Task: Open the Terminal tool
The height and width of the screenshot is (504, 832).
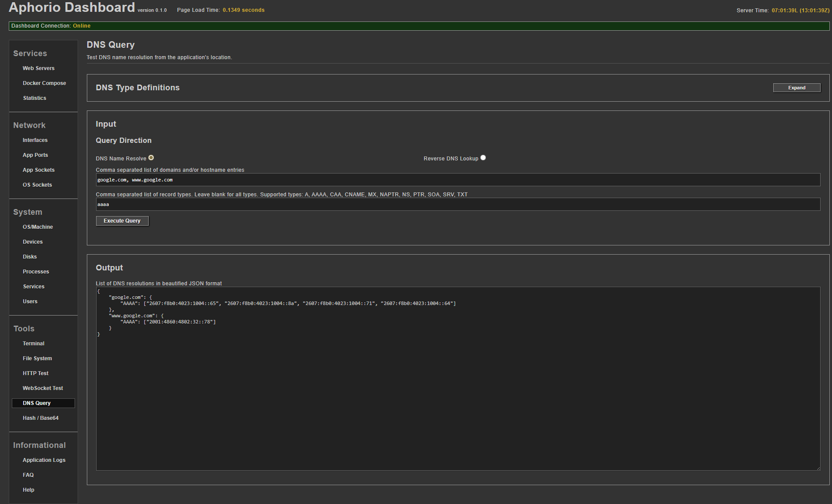Action: pos(33,344)
